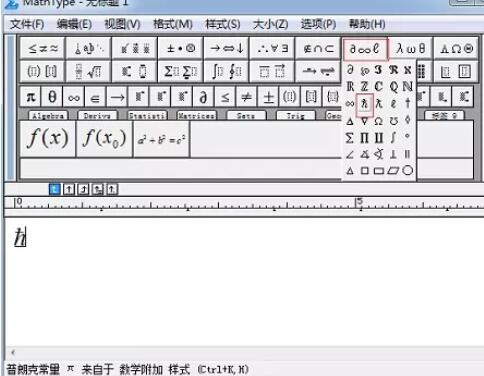Insert the rectangle shape symbol

(379, 171)
